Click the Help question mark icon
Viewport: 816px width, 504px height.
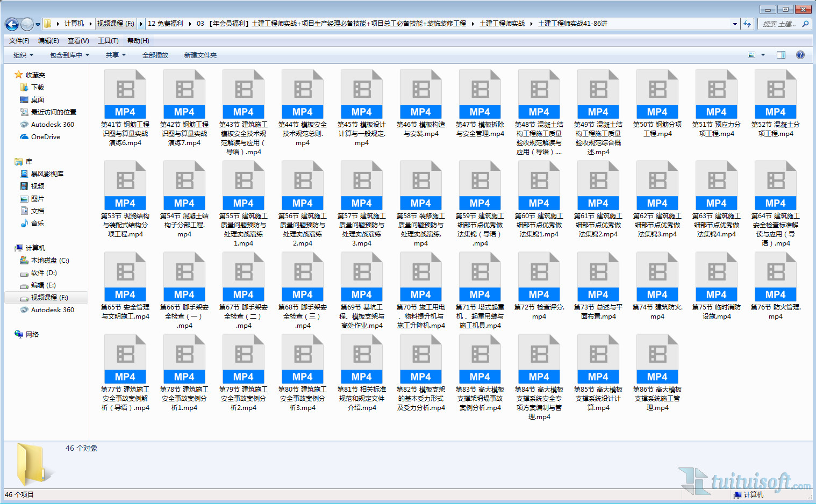click(x=800, y=55)
